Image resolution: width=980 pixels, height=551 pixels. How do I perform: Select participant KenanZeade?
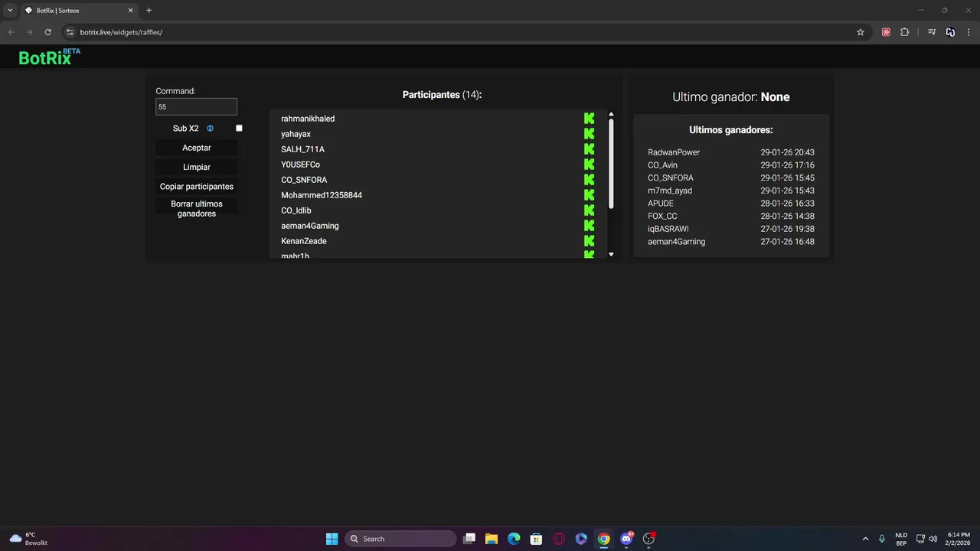pyautogui.click(x=304, y=241)
